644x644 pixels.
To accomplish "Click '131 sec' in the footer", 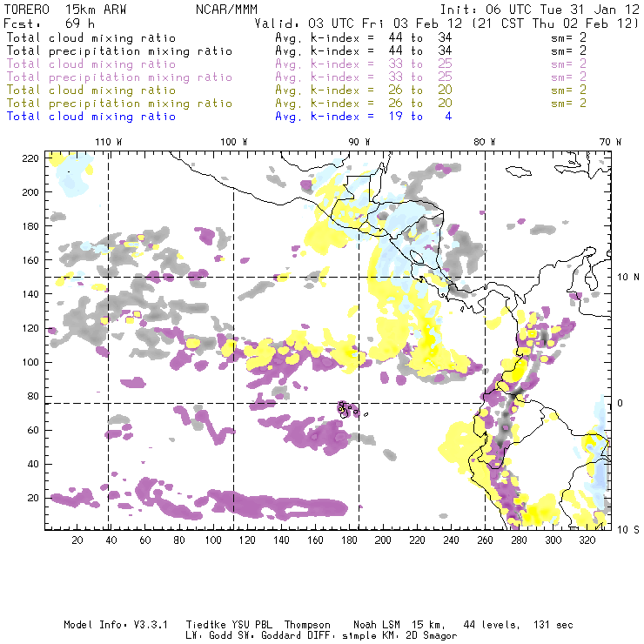I will pos(553,625).
